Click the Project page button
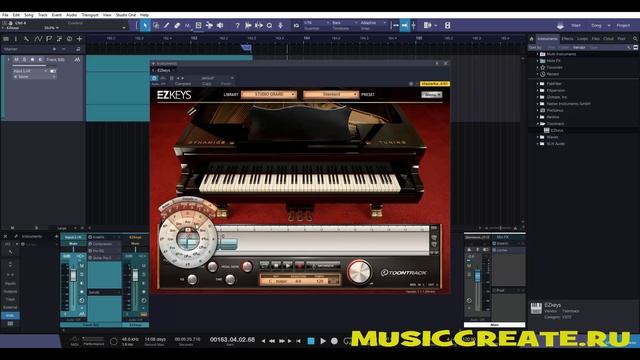Screen dimensions: 640x360 coord(623,25)
